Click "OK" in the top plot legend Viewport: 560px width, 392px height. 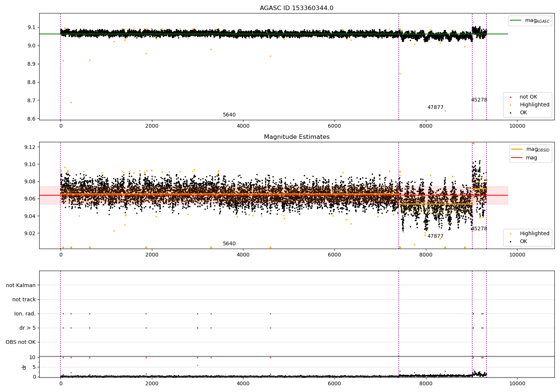coord(523,113)
